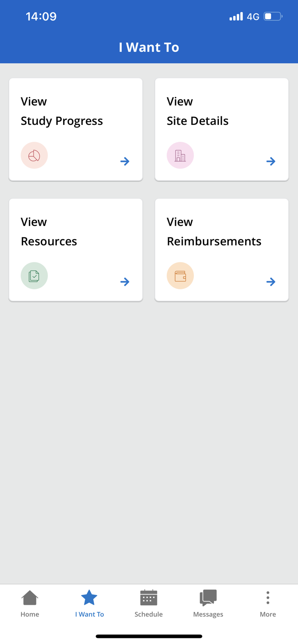The width and height of the screenshot is (298, 644).
Task: Click arrow on View Site Details card
Action: [x=271, y=161]
